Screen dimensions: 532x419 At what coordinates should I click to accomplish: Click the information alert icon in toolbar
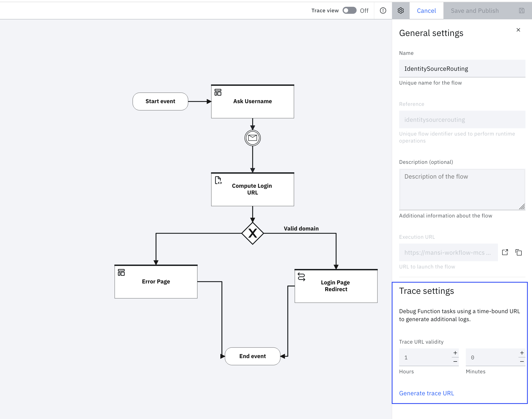pyautogui.click(x=383, y=11)
